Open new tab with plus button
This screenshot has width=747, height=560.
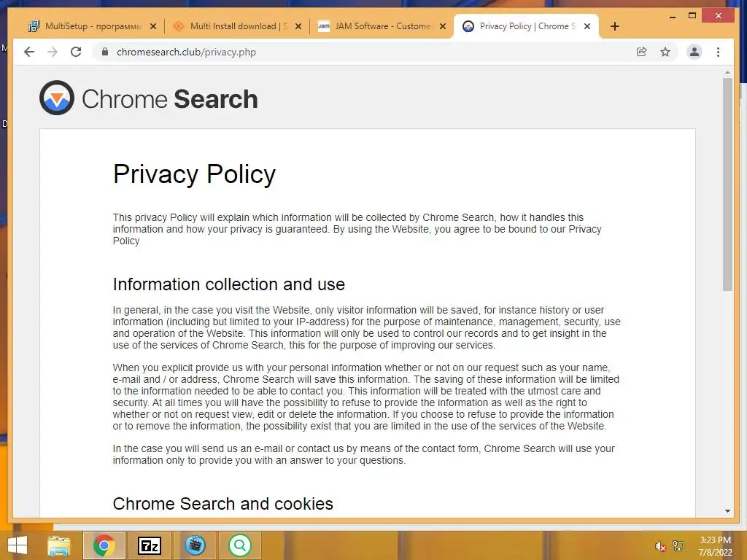[615, 26]
